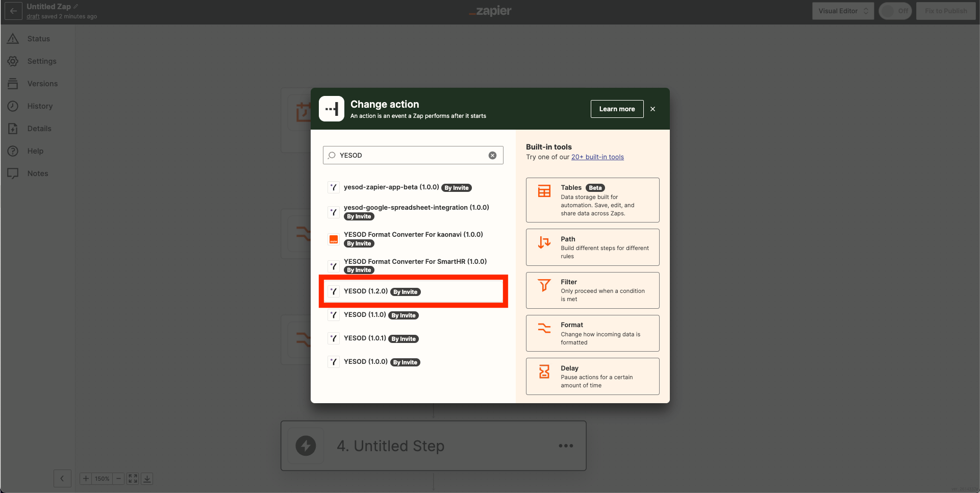Toggle the Zap Off switch
The image size is (980, 493).
click(x=895, y=11)
